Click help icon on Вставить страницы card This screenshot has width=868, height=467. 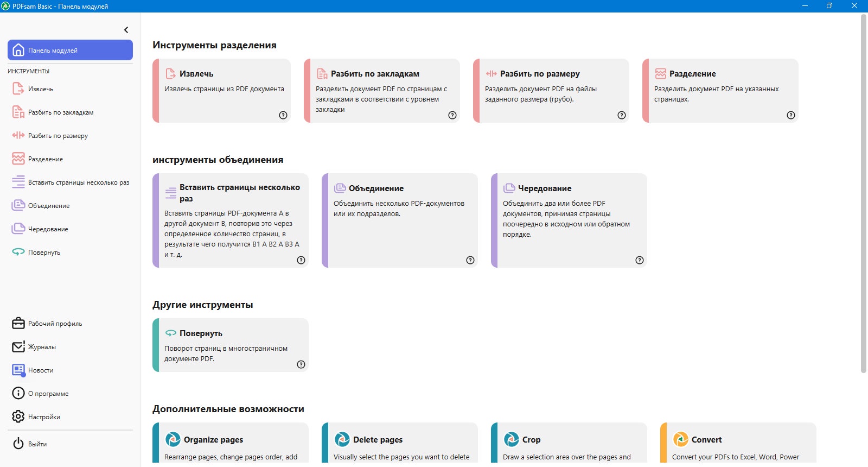(301, 260)
